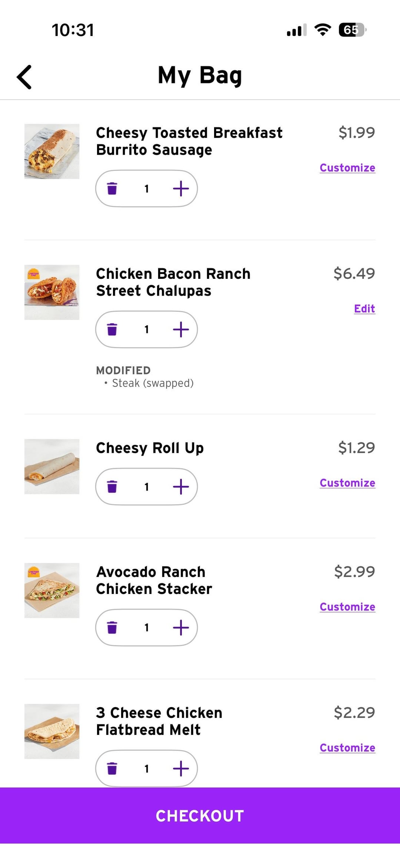This screenshot has height=868, width=400.
Task: Customize the Cheesy Toasted Breakfast Burrito Sausage
Action: click(x=347, y=168)
